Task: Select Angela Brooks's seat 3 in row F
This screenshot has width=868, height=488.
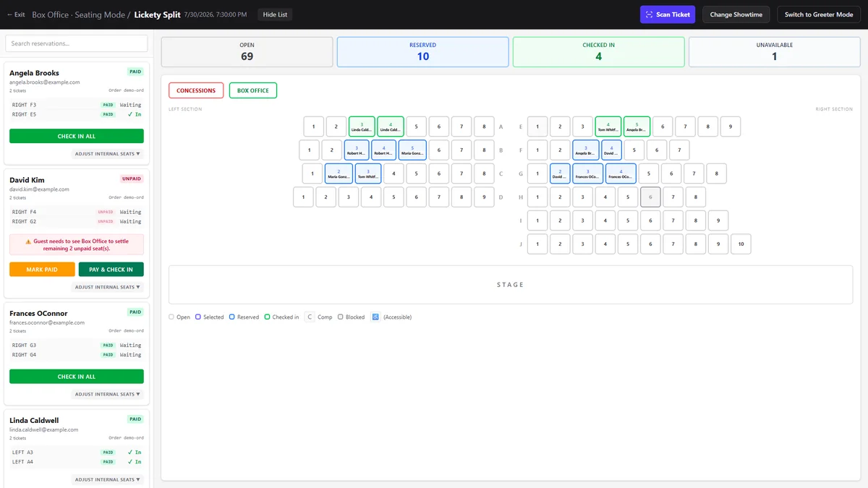Action: (586, 150)
